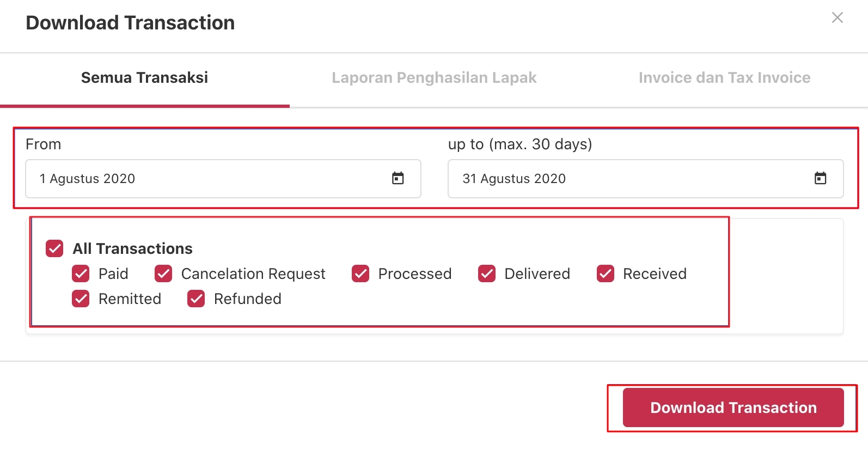
Task: Switch to the Semua Transaksi tab
Action: (x=144, y=78)
